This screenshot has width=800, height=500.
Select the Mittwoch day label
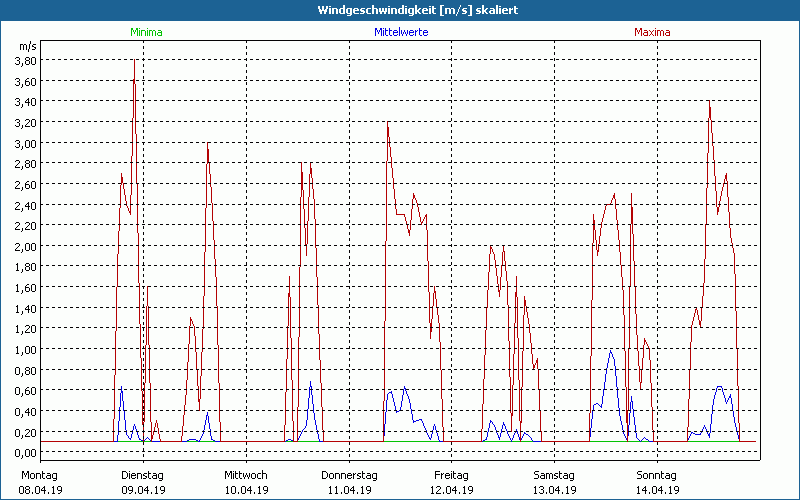tap(245, 475)
